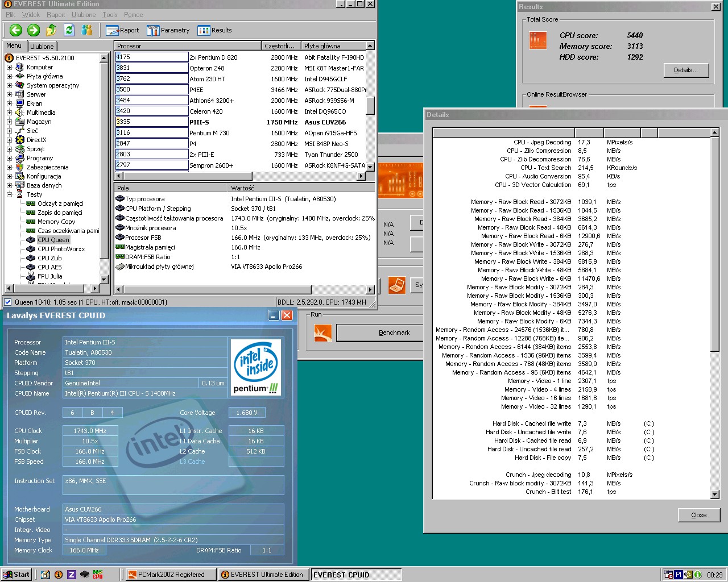The width and height of the screenshot is (728, 582).
Task: Select the Multimedia speaker icon in the tree
Action: (x=20, y=113)
